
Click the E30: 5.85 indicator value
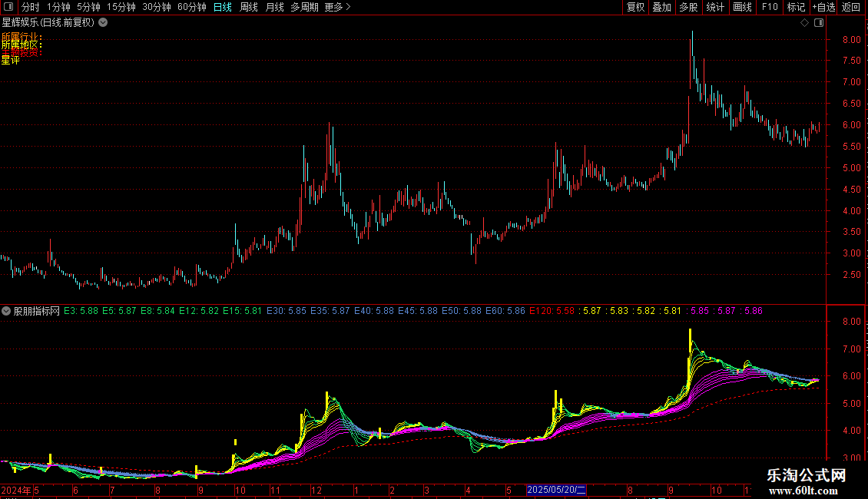click(x=287, y=311)
